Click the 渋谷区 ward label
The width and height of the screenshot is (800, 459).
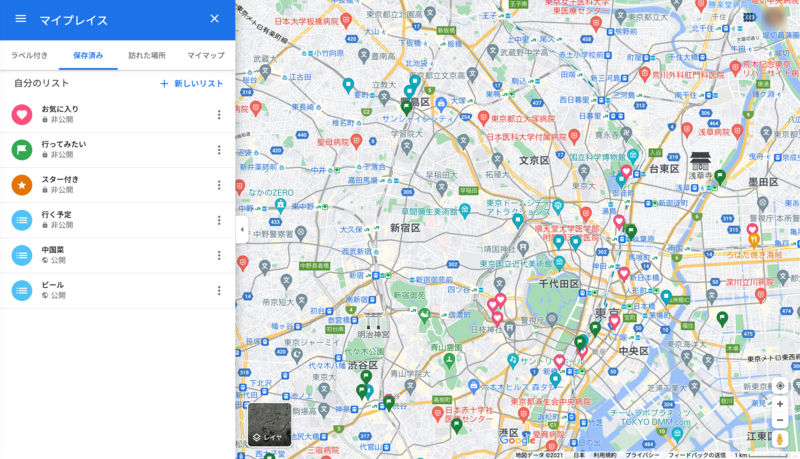coord(363,365)
